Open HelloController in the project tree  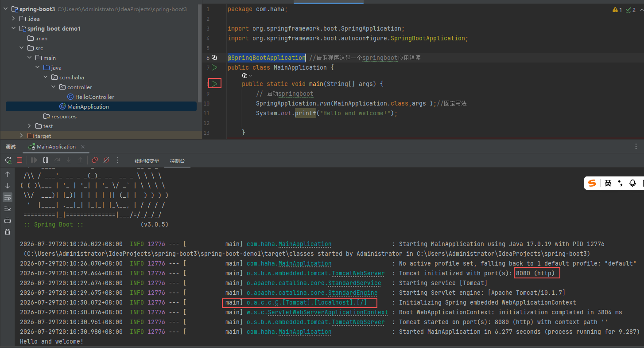coord(94,97)
